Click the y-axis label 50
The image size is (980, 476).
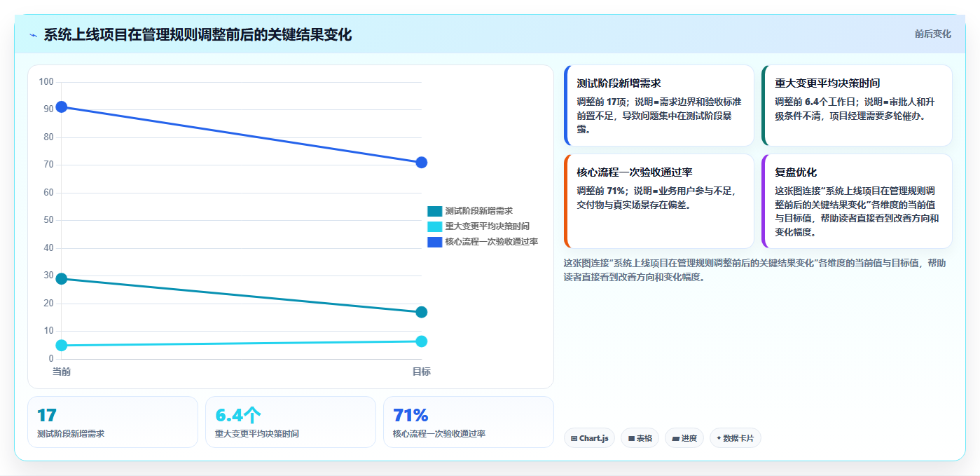[x=48, y=220]
